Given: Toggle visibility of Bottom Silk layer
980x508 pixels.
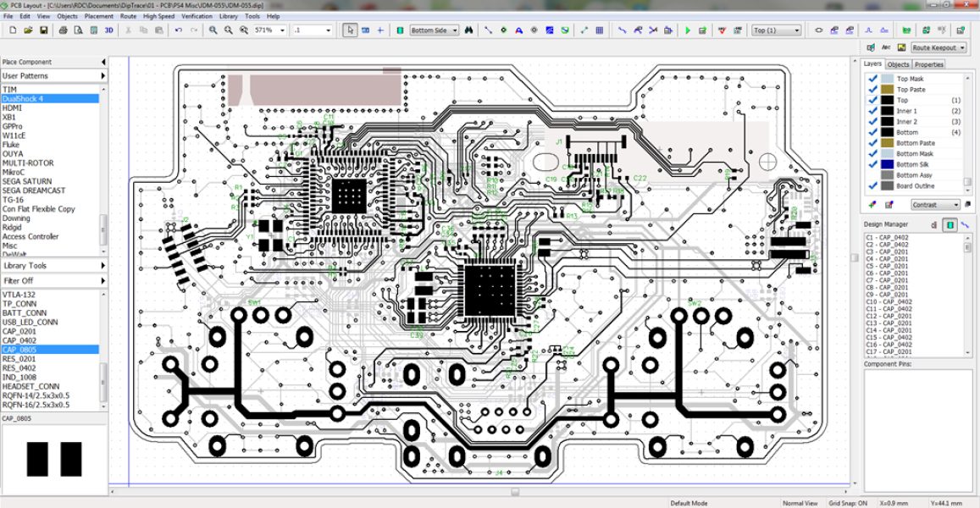Looking at the screenshot, I should point(872,164).
